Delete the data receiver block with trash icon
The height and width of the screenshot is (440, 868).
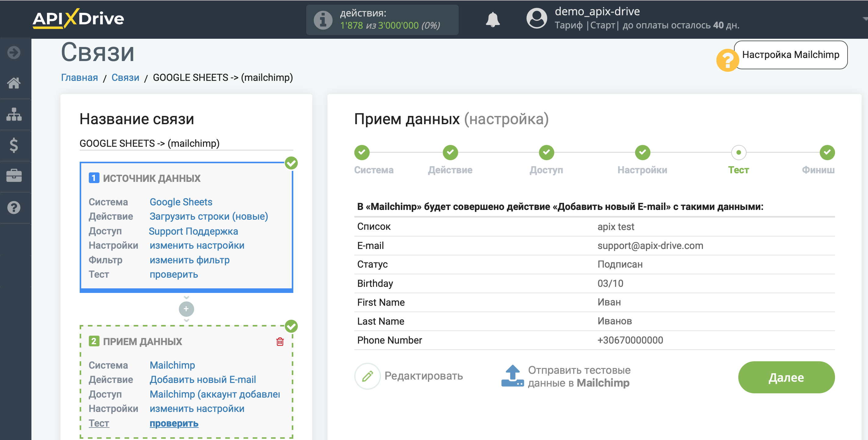(x=280, y=341)
